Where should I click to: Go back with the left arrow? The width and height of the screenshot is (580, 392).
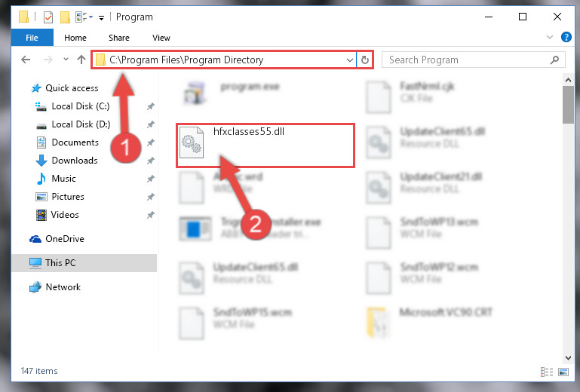click(26, 60)
